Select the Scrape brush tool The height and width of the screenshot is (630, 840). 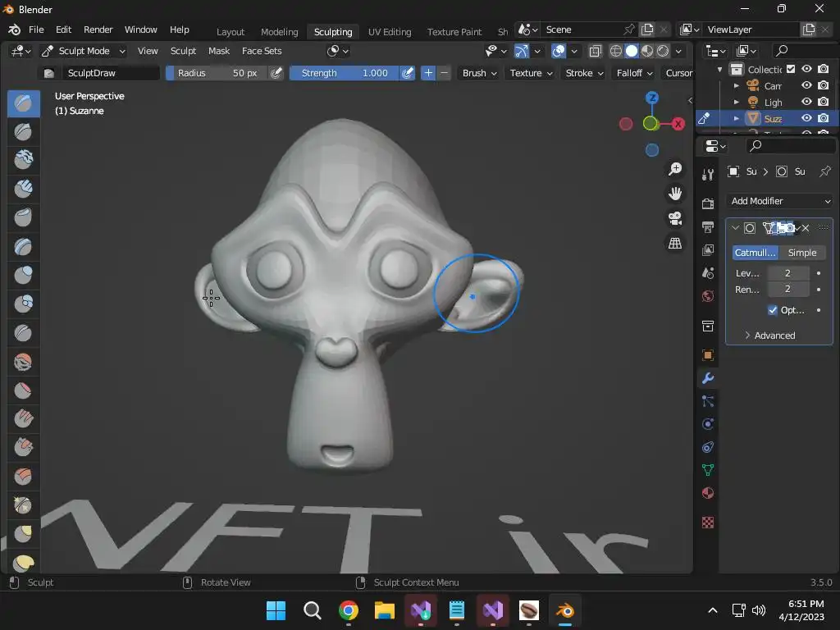[23, 447]
